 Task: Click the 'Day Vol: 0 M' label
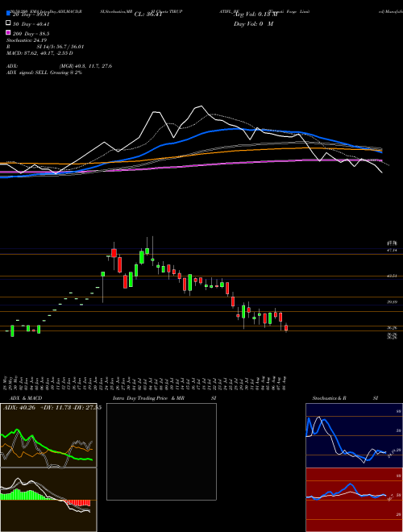click(x=253, y=24)
